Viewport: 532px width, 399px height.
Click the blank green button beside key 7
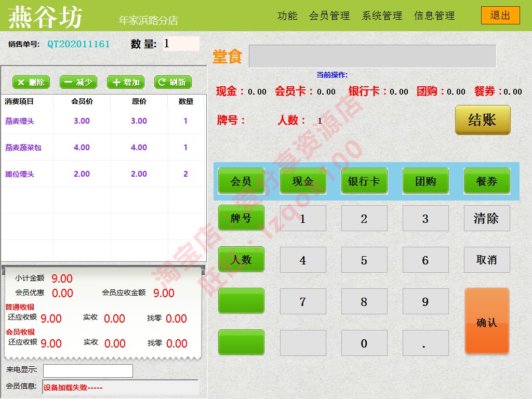pos(241,300)
